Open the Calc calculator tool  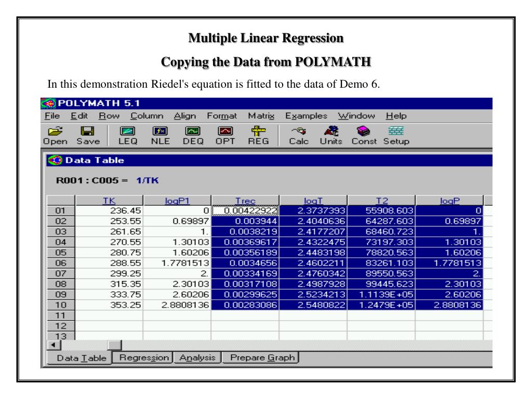[x=299, y=136]
